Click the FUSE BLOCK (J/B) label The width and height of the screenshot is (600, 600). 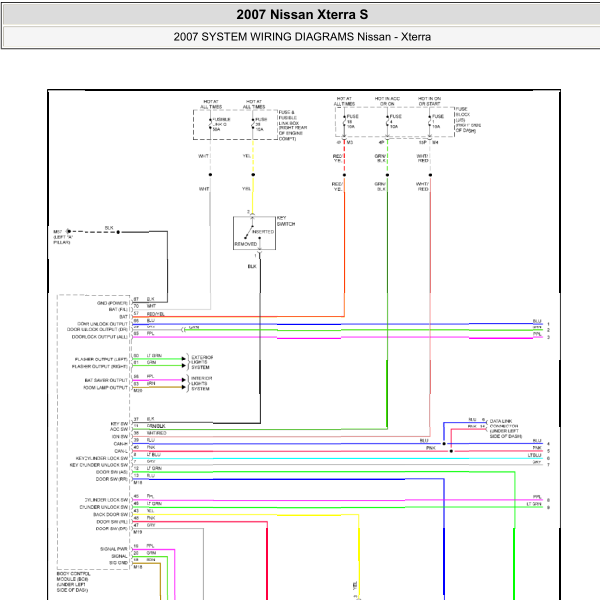468,120
